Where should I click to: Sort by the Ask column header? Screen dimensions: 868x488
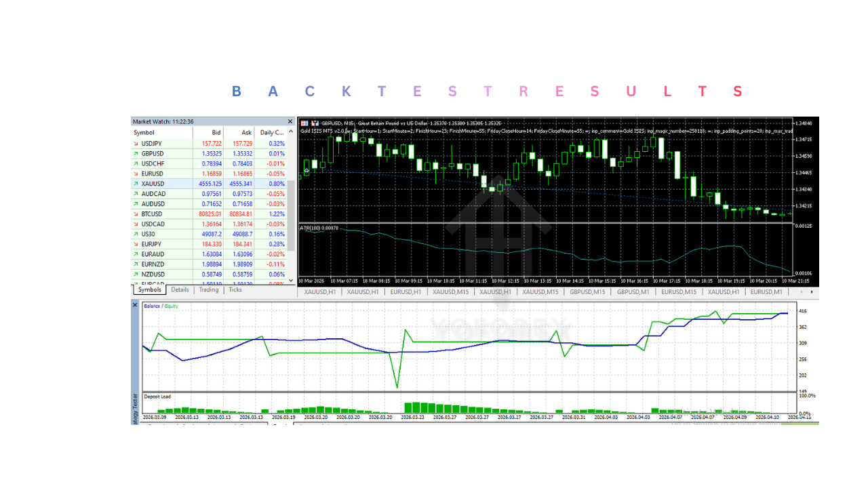(239, 133)
